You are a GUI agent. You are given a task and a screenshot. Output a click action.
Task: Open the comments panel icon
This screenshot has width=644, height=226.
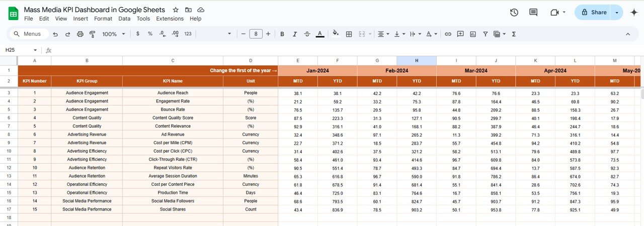click(533, 13)
